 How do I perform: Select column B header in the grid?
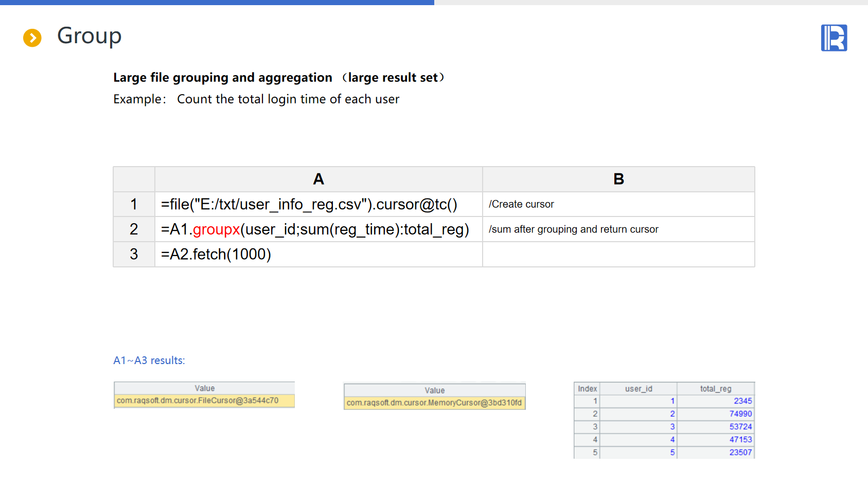point(618,179)
